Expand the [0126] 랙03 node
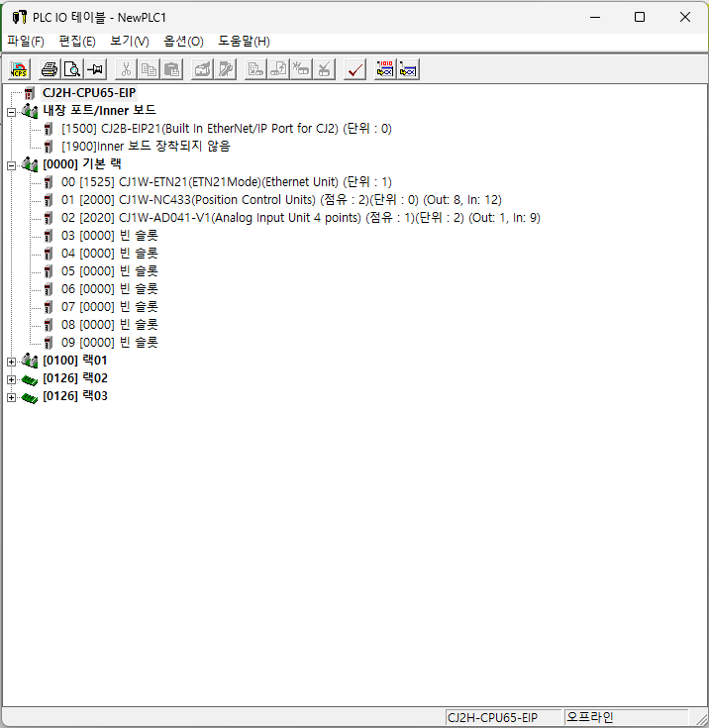Viewport: 709px width, 728px height. [x=11, y=397]
